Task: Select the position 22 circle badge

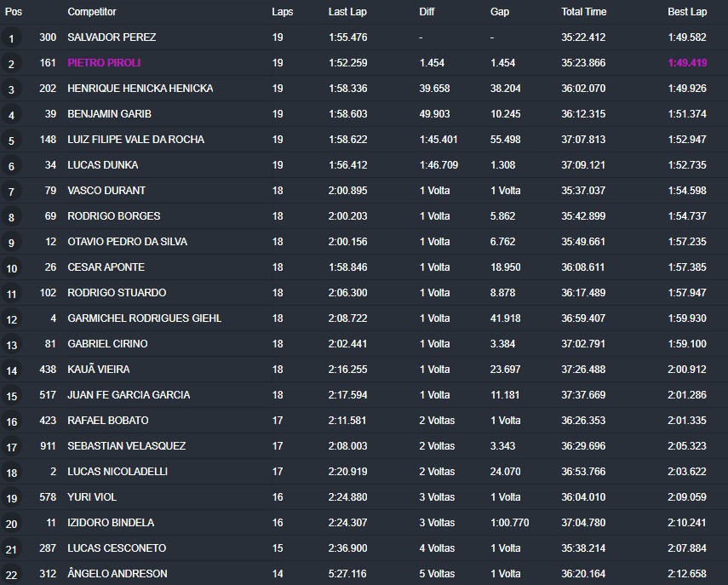Action: point(11,575)
